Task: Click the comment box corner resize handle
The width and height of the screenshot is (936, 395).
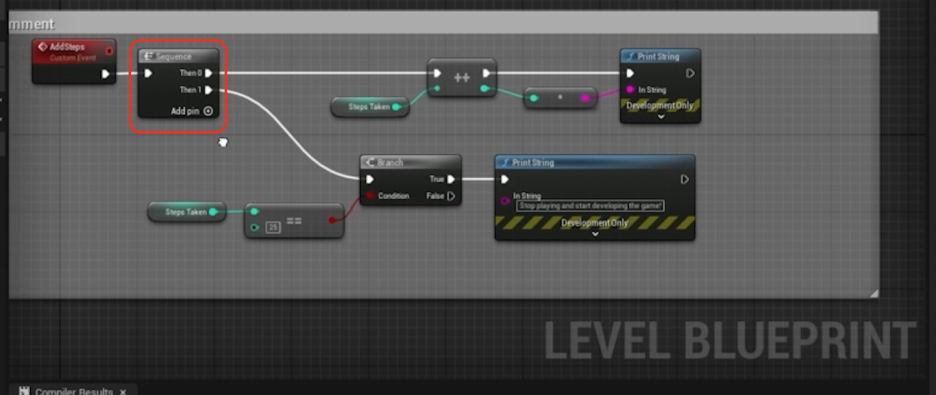Action: coord(874,293)
